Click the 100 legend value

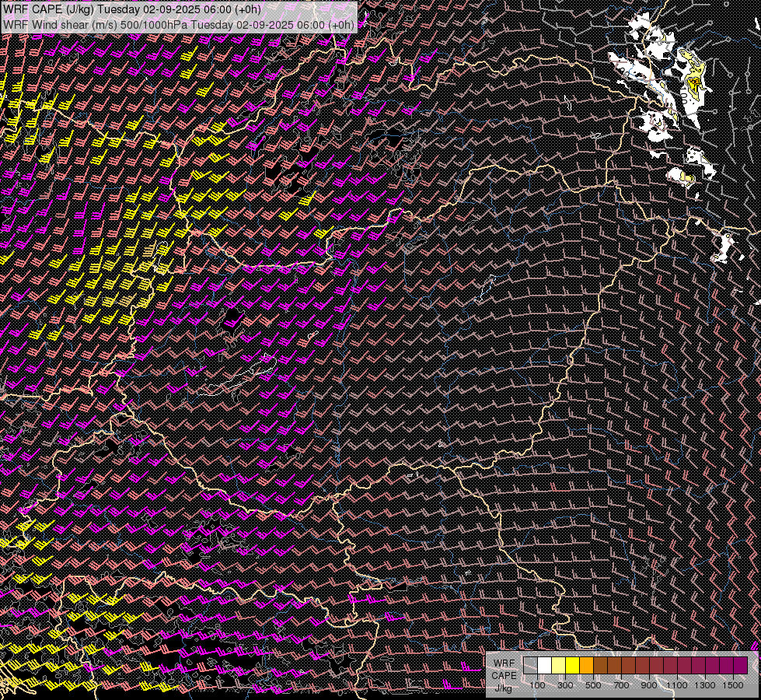click(537, 685)
